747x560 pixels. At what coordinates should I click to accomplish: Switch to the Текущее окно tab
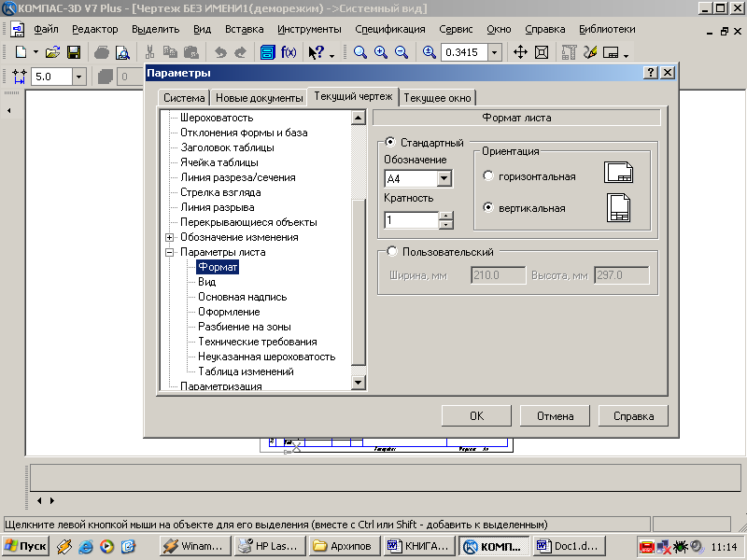click(437, 98)
